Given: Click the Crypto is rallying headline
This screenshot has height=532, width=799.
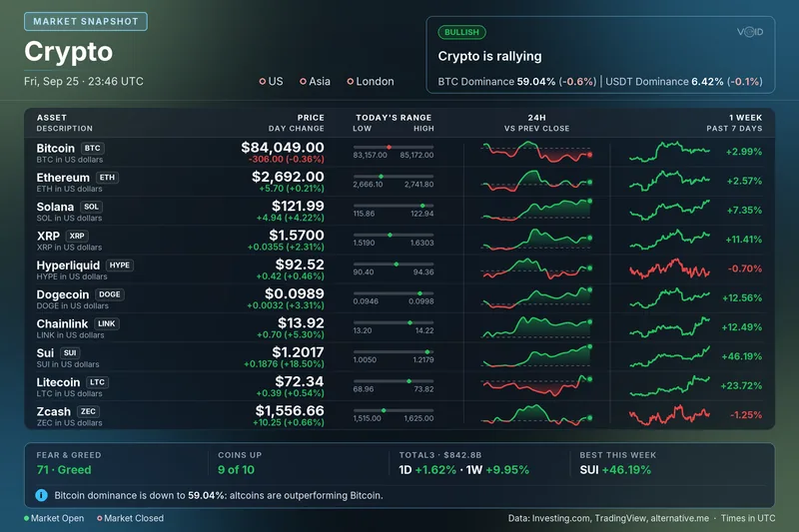Looking at the screenshot, I should click(x=489, y=57).
